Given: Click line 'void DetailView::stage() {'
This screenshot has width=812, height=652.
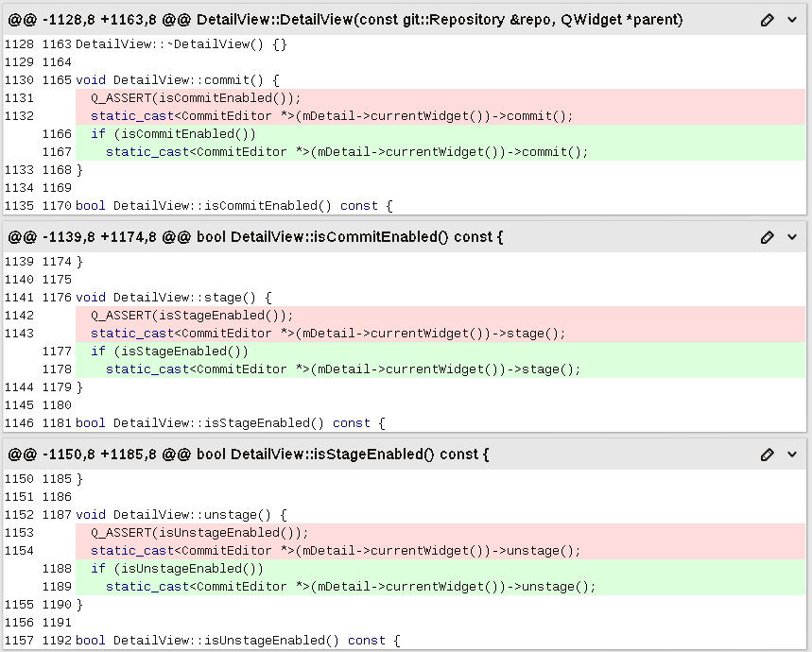Looking at the screenshot, I should (174, 298).
